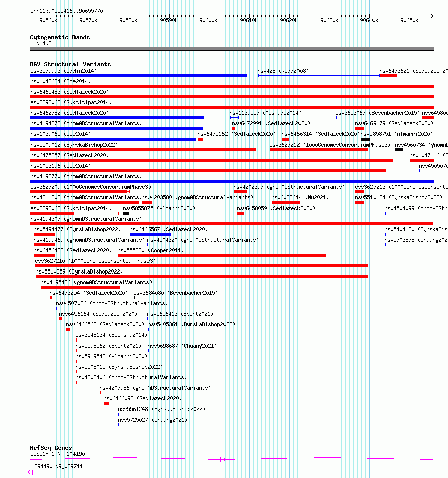Viewport: 448px width, 478px height.
Task: Select nsv5509012 (ByrskaBishop2022) label
Action: 74,145
